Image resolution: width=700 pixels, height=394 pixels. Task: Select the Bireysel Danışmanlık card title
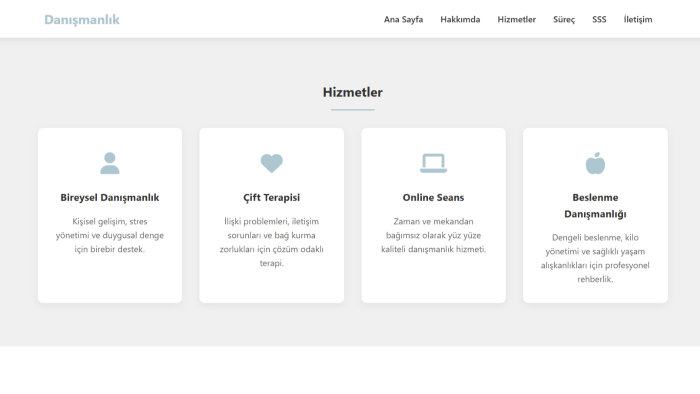(x=110, y=197)
